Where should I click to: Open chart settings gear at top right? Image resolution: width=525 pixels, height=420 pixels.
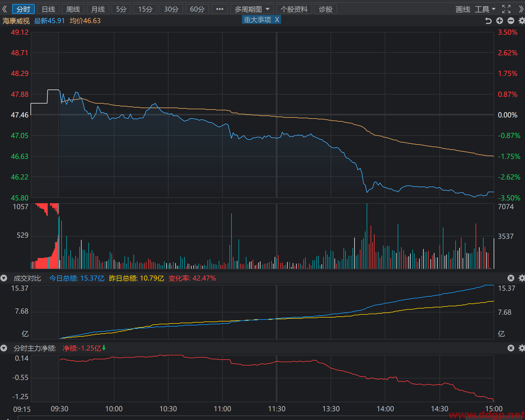click(522, 21)
